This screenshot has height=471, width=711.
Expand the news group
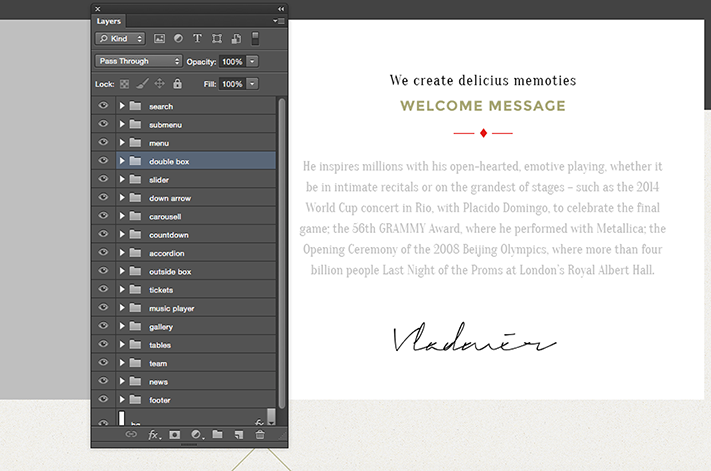point(122,381)
